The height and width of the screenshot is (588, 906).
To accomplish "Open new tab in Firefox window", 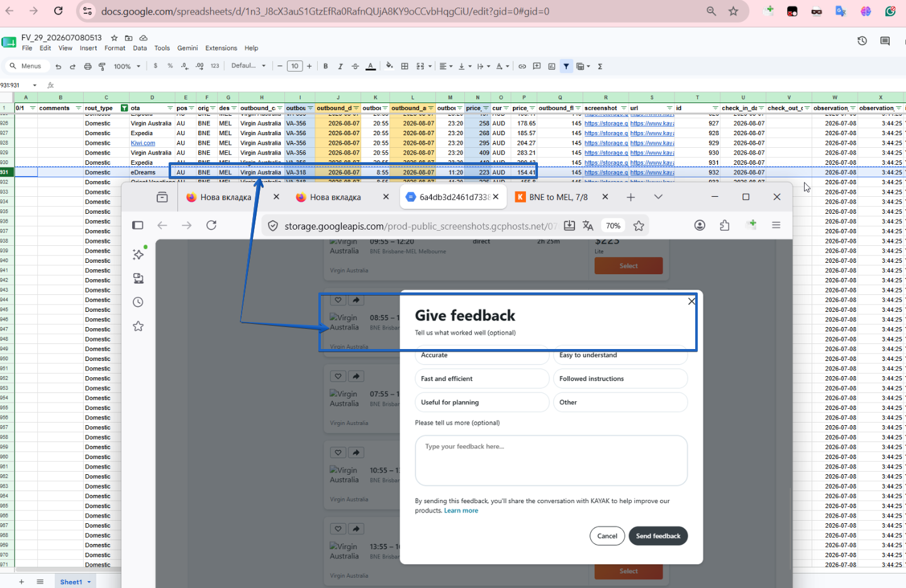I will pos(630,197).
